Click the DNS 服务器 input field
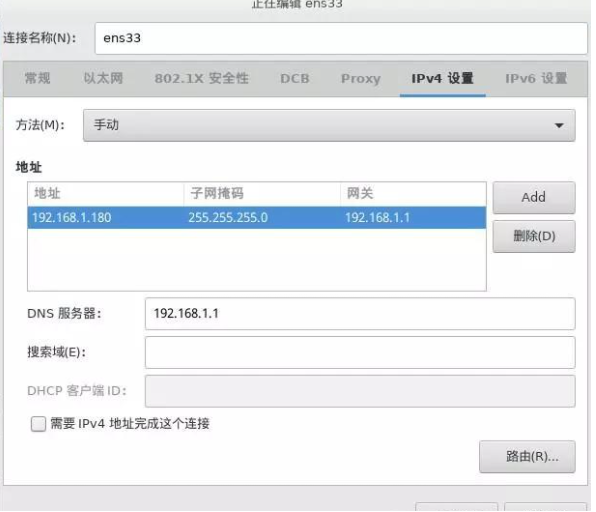This screenshot has width=596, height=512. pyautogui.click(x=360, y=314)
